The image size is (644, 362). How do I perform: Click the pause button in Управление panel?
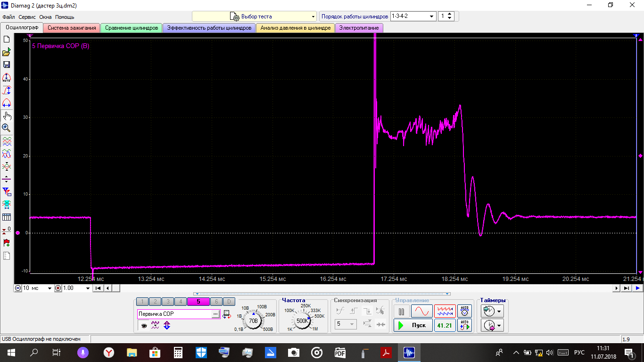pos(402,311)
